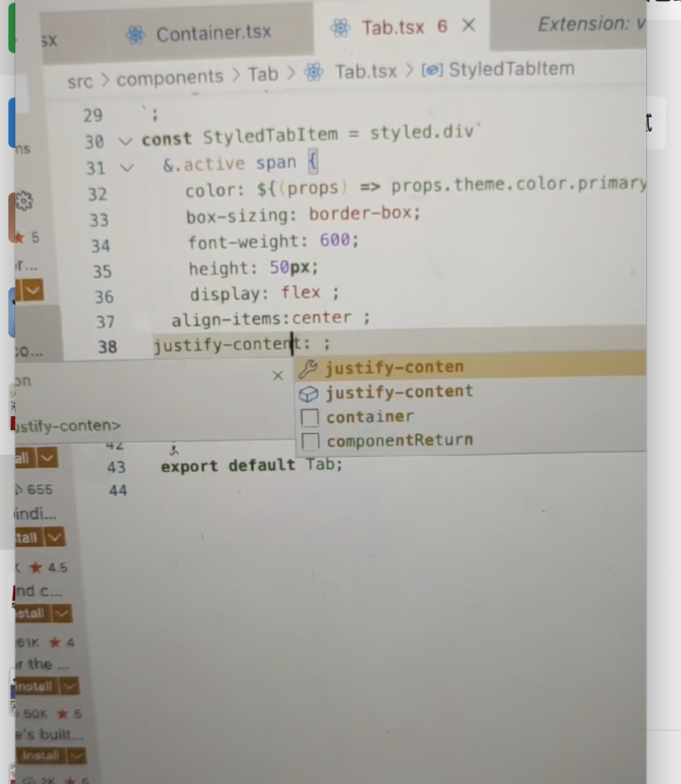
Task: Click the React icon in the breadcrumb bar
Action: coord(314,73)
